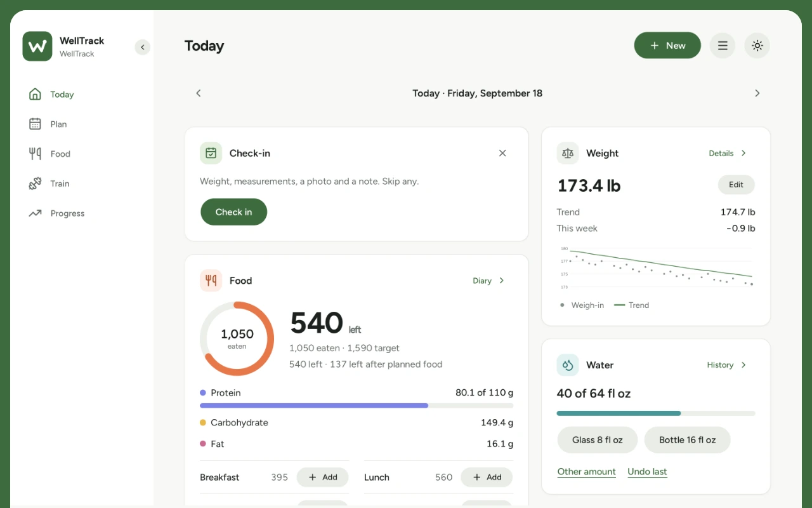Log a Bottle 16 fl oz
This screenshot has height=508, width=812.
coord(687,440)
